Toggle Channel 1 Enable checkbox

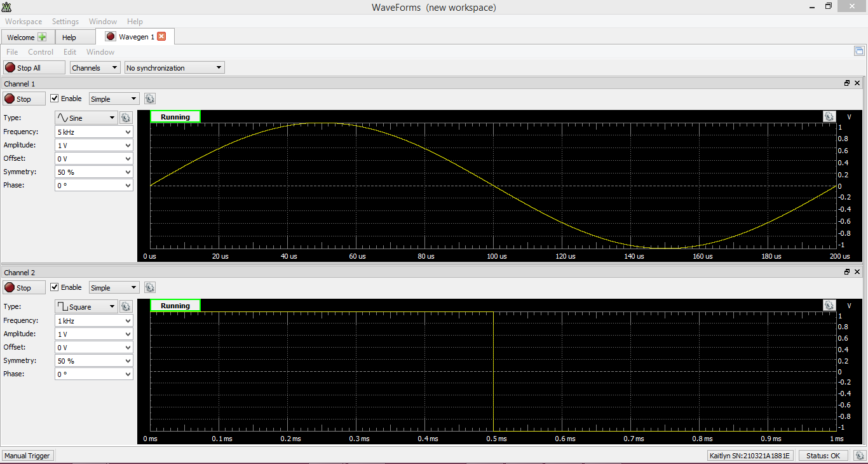click(55, 99)
